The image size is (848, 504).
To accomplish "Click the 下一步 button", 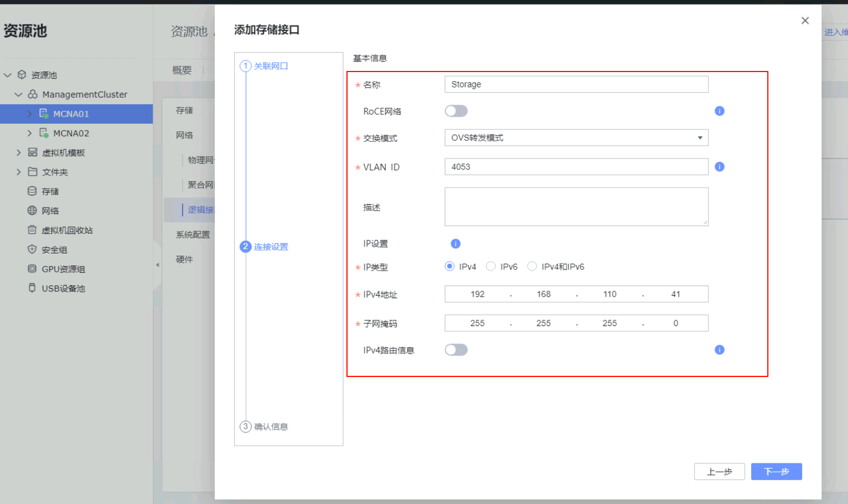I will click(x=776, y=471).
